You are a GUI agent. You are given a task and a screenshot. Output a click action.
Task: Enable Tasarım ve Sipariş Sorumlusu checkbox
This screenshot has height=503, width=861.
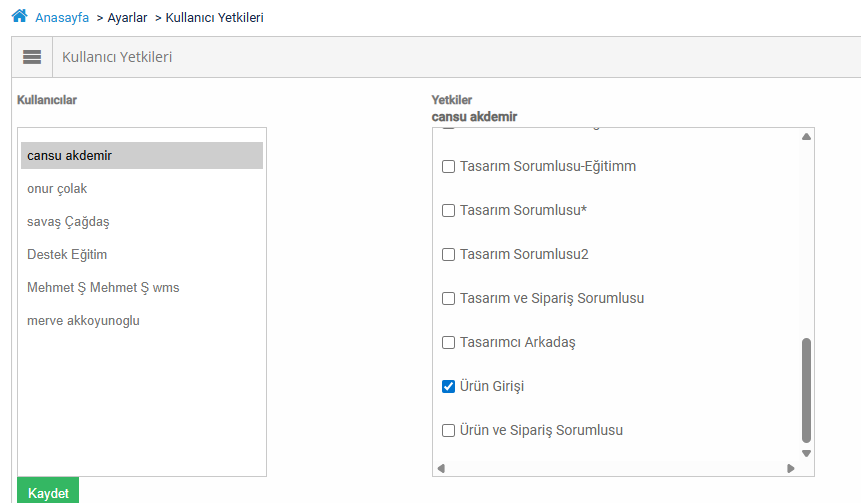[449, 299]
